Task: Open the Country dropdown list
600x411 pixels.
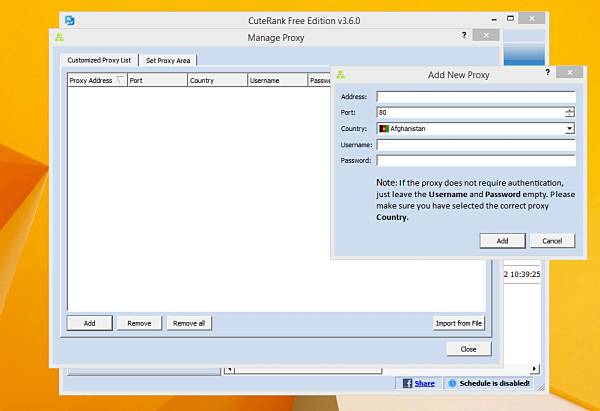Action: point(570,129)
